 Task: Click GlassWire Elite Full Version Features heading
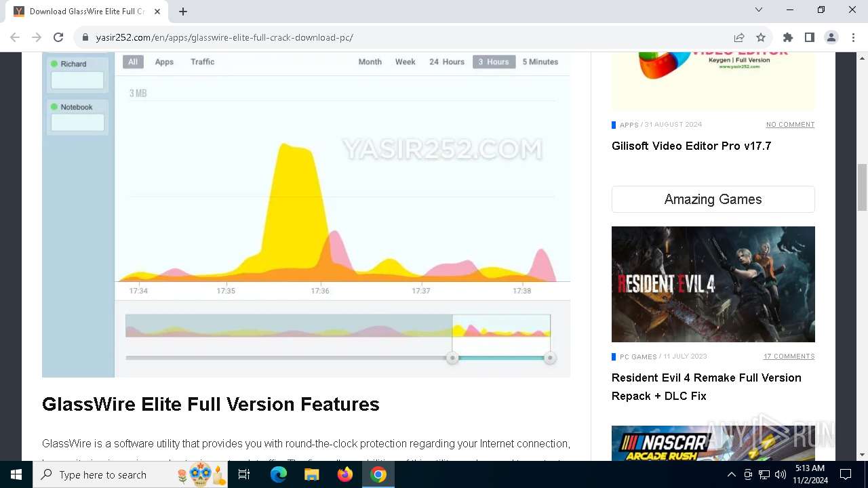click(x=211, y=404)
